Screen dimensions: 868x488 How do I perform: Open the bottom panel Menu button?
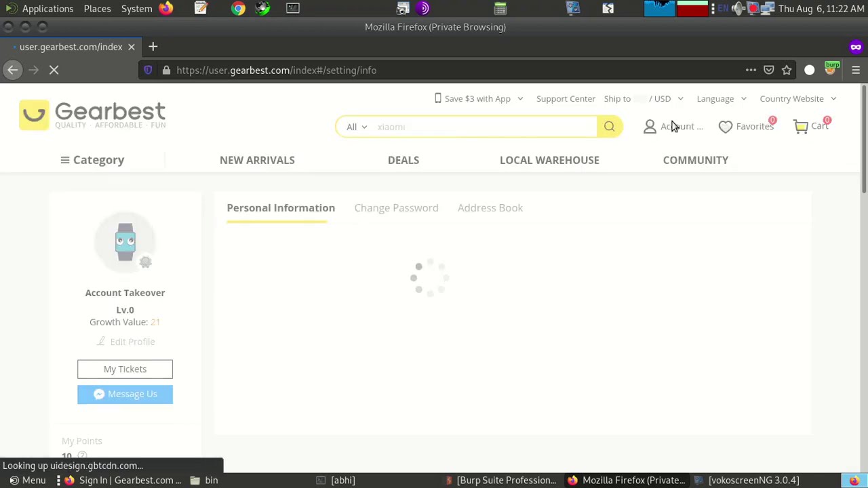tap(27, 480)
